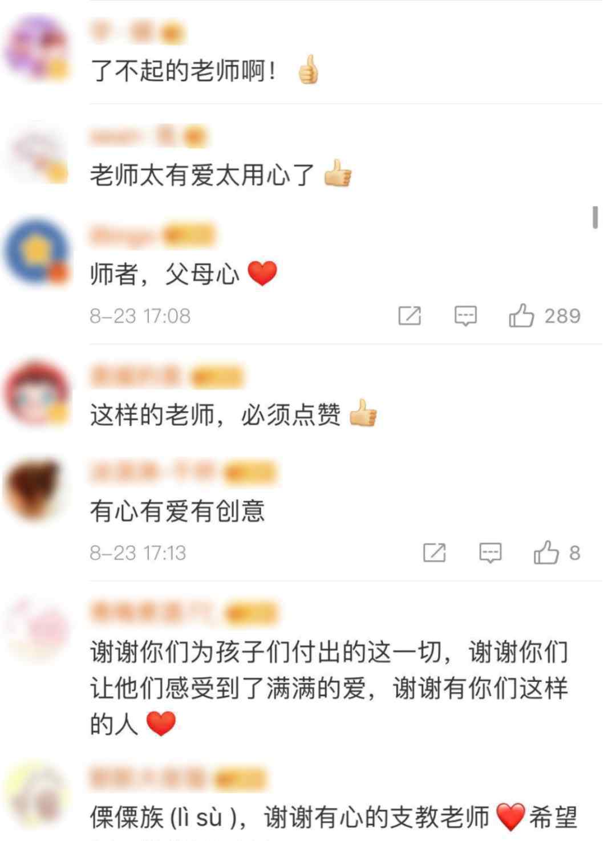Tap the long 谢谢你们为孩子们 comment text

[x=329, y=688]
